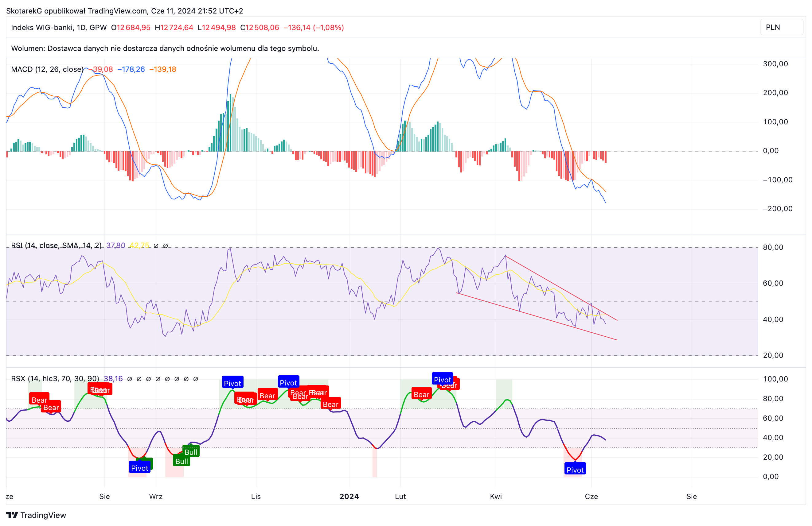Click the Bear label left of blue Pivot near Kwi
The height and width of the screenshot is (526, 812).
coord(421,394)
